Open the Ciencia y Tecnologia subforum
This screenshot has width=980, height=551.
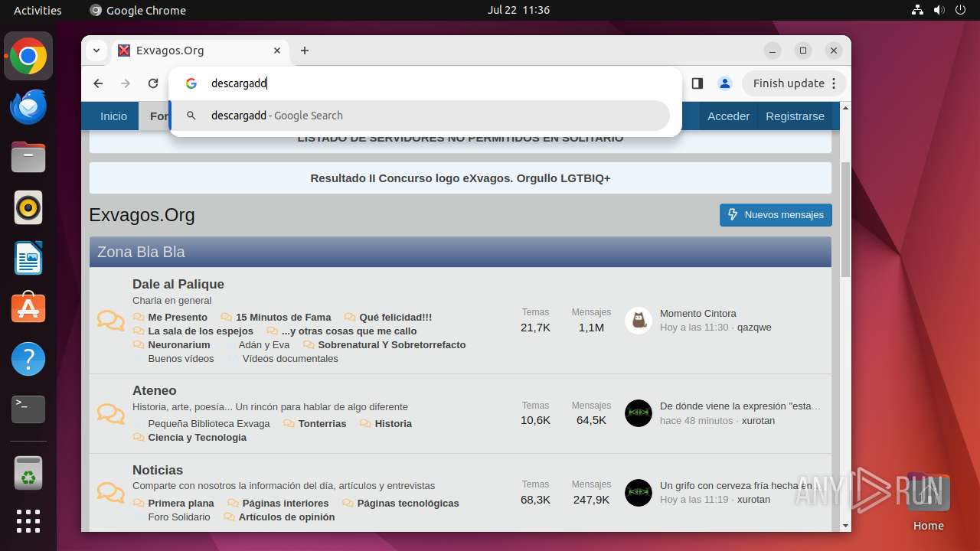pos(198,437)
